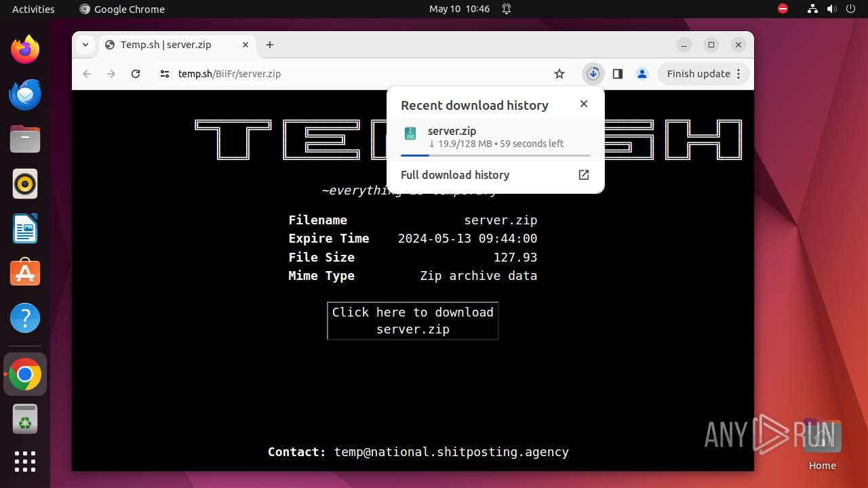The width and height of the screenshot is (868, 488).
Task: Click the expire time 2024-05-13 09:44:00
Action: point(467,239)
